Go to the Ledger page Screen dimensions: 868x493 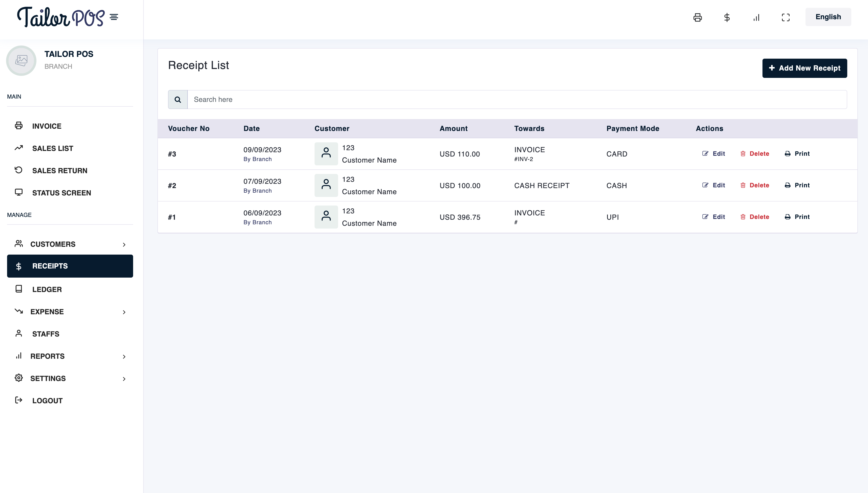coord(47,289)
